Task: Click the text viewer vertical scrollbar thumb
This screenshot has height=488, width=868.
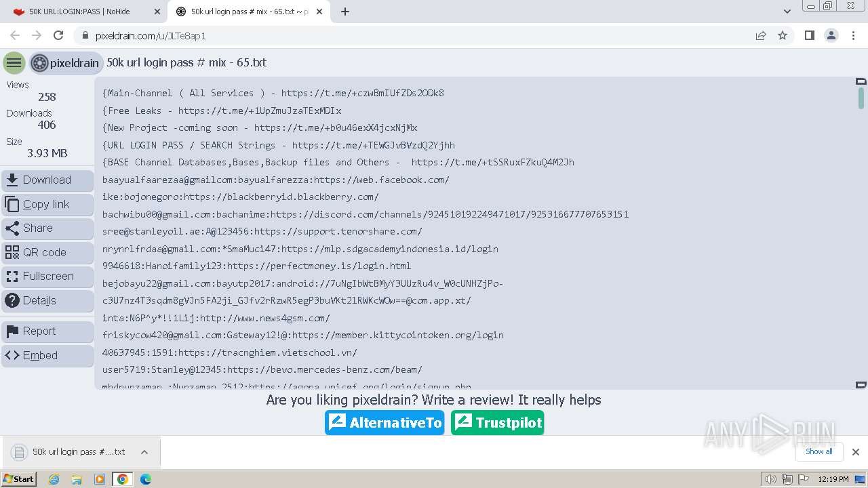Action: 861,98
